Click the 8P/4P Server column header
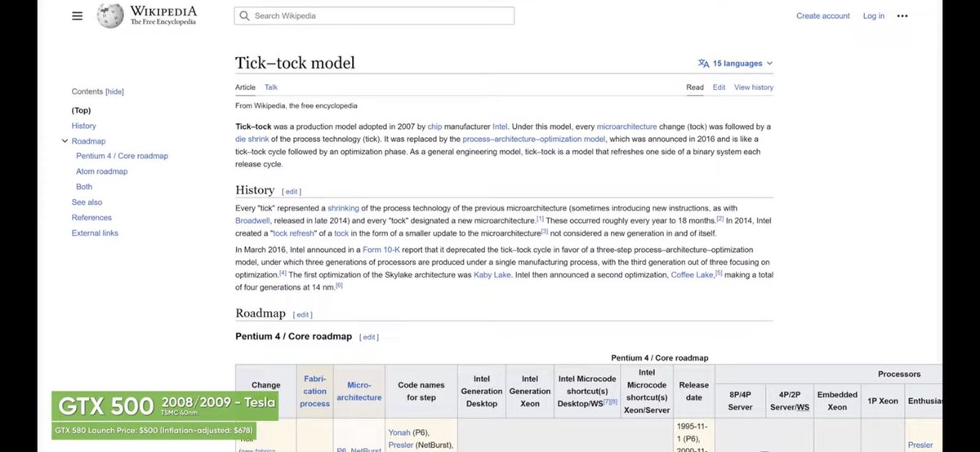The image size is (980, 452). pyautogui.click(x=740, y=401)
